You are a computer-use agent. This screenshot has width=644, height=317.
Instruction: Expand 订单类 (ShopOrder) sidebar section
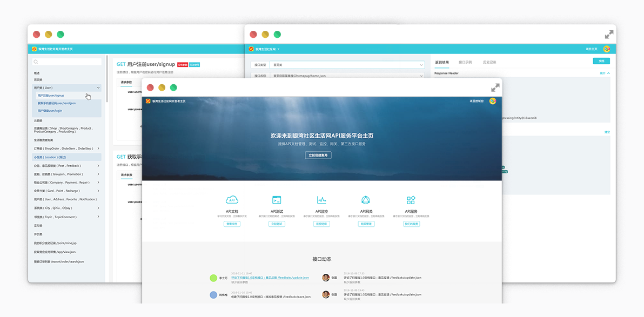pyautogui.click(x=98, y=148)
